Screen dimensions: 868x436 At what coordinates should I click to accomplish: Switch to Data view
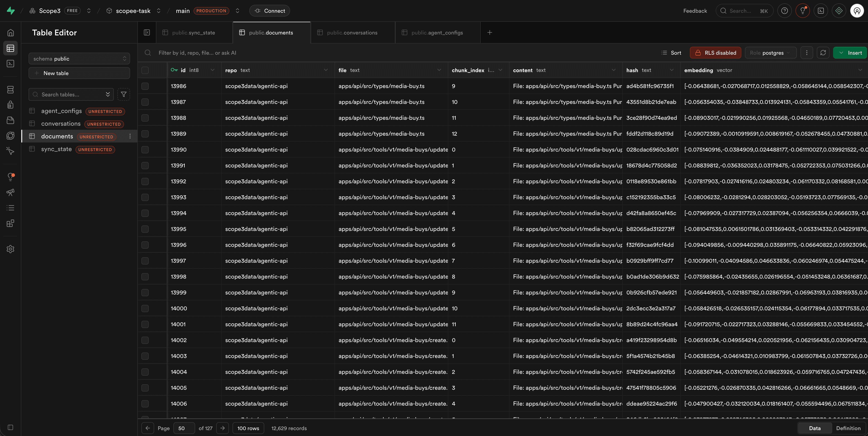[815, 428]
